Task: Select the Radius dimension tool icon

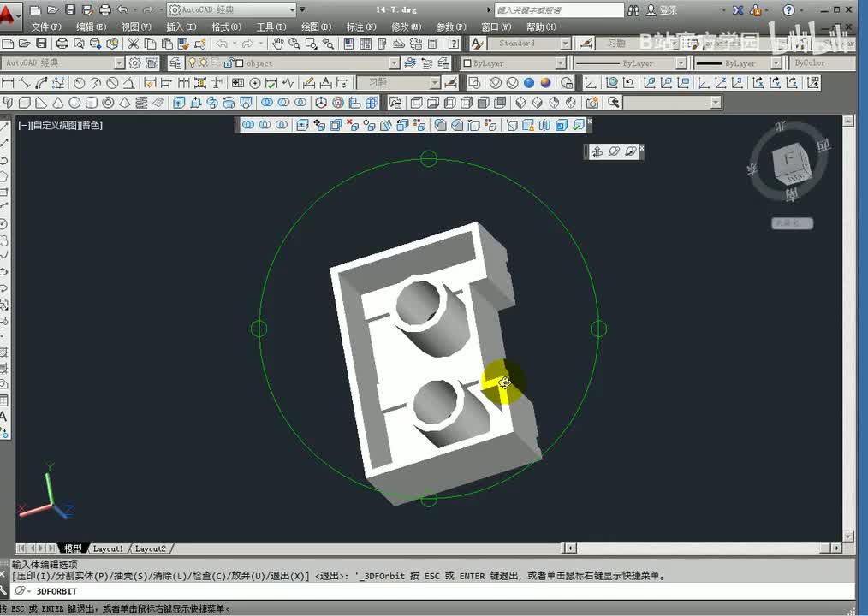Action: [x=79, y=83]
